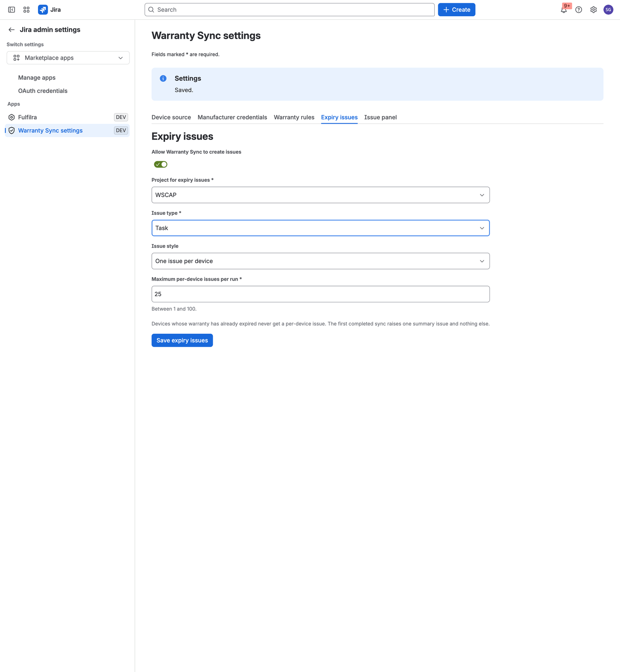Switch to the Issue panel tab
Viewport: 620px width, 672px height.
[381, 117]
